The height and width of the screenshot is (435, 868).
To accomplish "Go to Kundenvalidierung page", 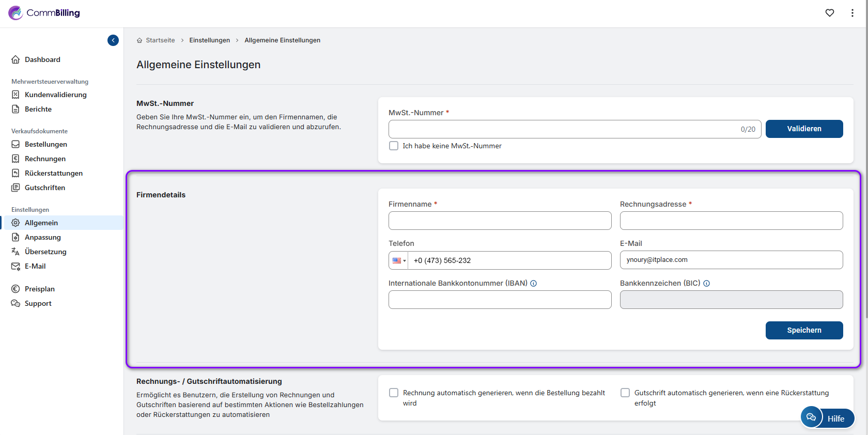I will tap(56, 95).
